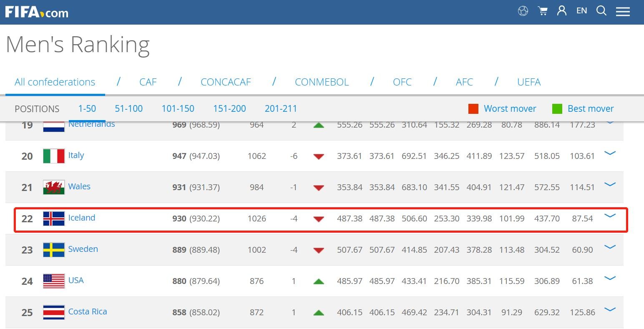Expand the Iceland row details chevron
This screenshot has width=644, height=329.
(x=610, y=216)
